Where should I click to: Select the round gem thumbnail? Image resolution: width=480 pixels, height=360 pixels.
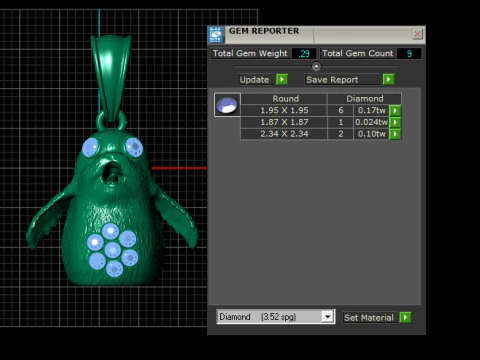tap(227, 105)
